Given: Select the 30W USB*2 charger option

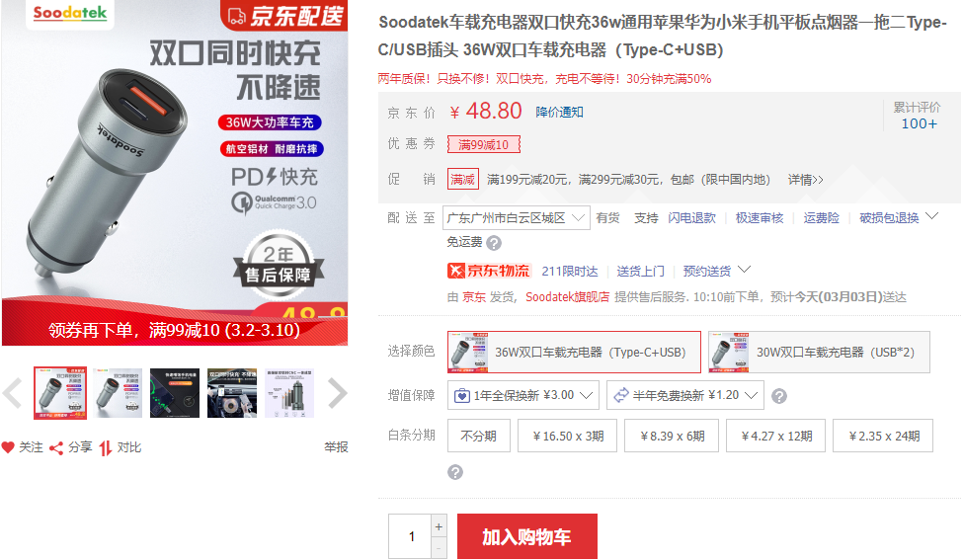Looking at the screenshot, I should [819, 352].
